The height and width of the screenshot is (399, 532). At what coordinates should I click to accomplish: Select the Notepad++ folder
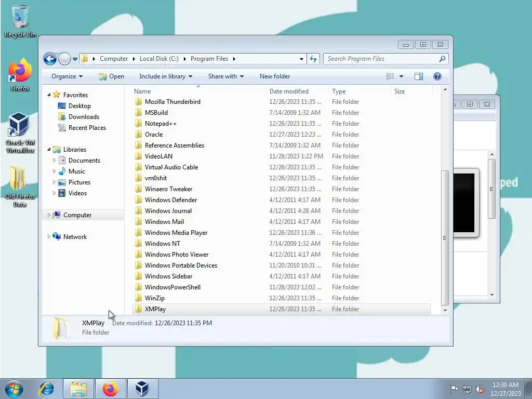[x=161, y=124]
